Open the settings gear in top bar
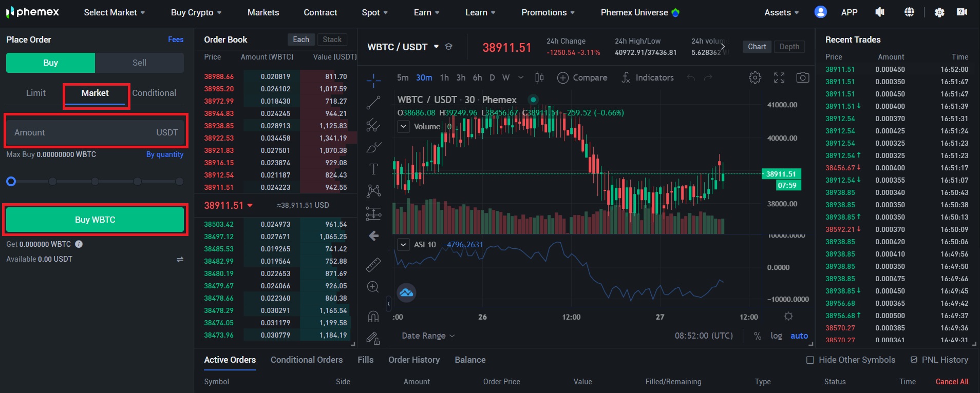 [939, 12]
